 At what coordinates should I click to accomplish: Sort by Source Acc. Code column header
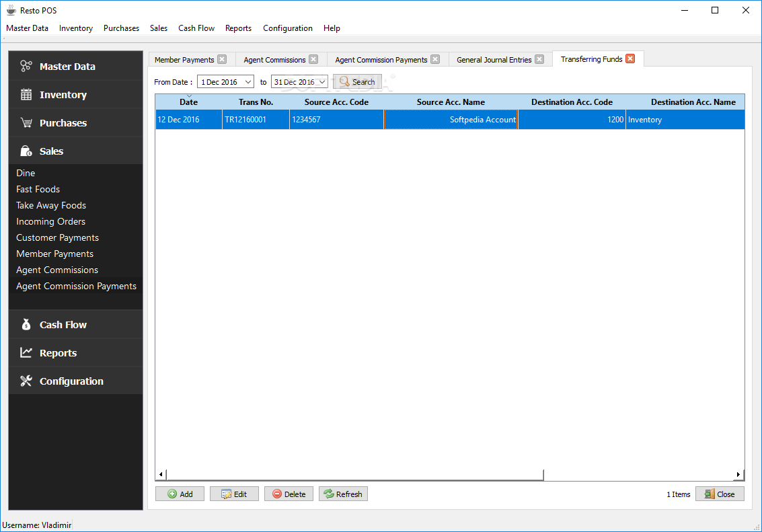(x=336, y=102)
